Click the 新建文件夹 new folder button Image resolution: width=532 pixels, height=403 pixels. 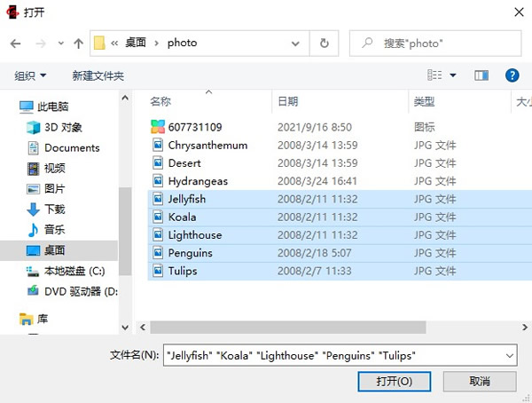coord(98,75)
